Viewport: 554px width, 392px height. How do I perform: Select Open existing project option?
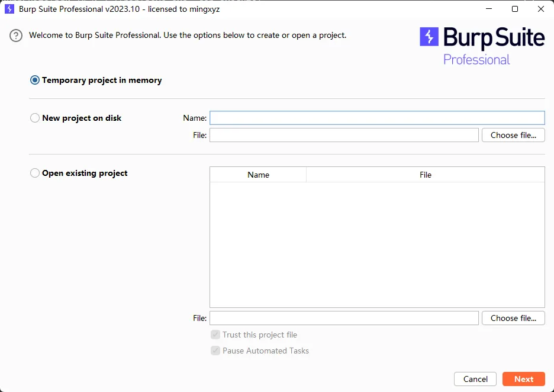pyautogui.click(x=34, y=173)
